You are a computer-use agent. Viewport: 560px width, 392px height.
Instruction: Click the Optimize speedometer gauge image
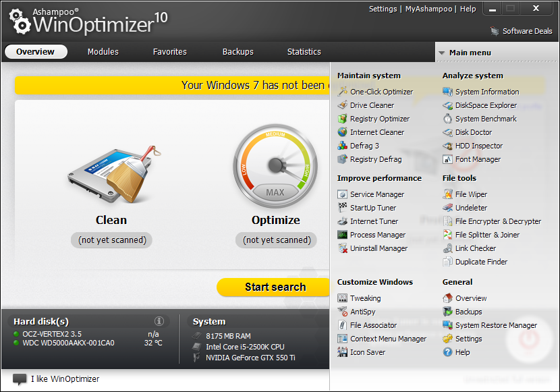pyautogui.click(x=275, y=166)
